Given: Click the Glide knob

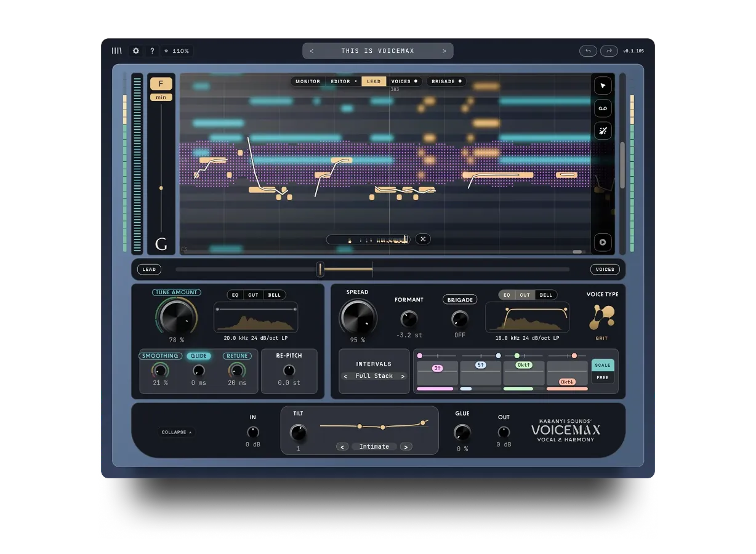Looking at the screenshot, I should point(198,371).
